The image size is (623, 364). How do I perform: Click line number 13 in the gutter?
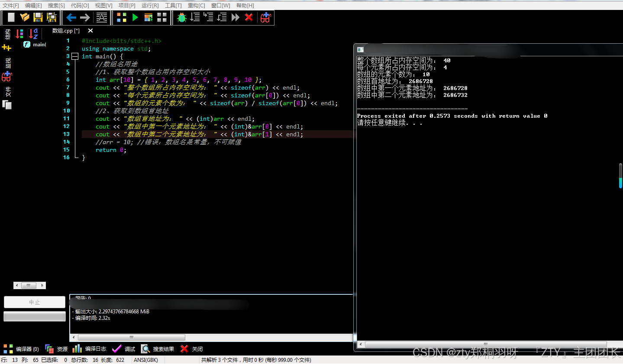[x=66, y=134]
